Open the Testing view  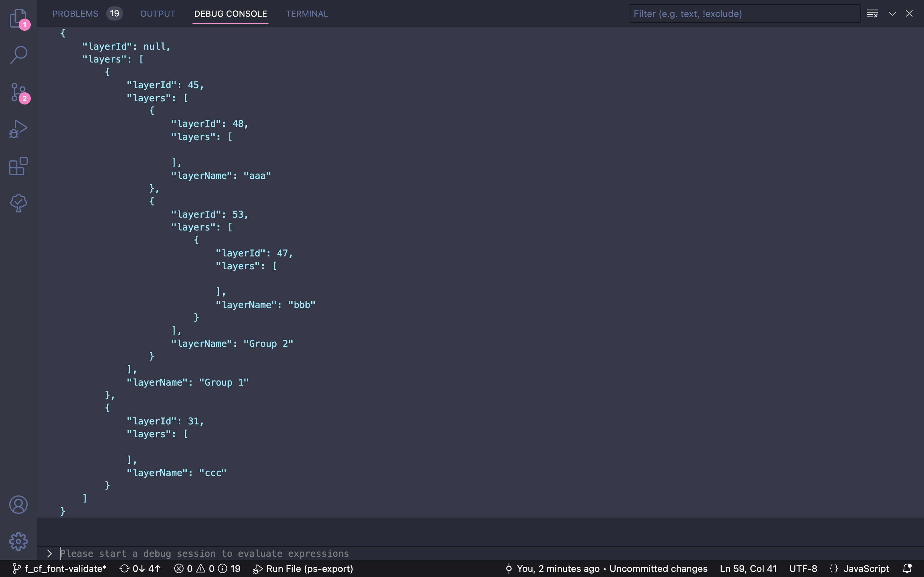[18, 203]
